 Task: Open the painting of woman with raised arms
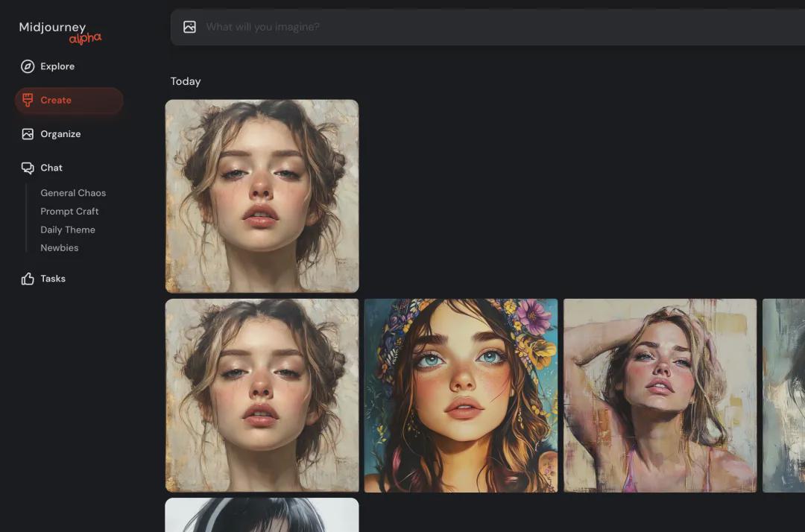660,396
